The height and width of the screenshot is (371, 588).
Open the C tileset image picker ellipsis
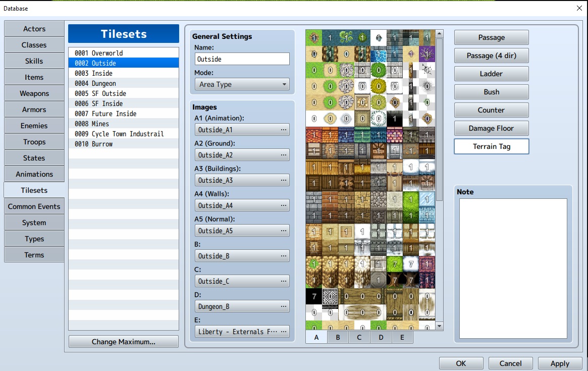pos(284,281)
